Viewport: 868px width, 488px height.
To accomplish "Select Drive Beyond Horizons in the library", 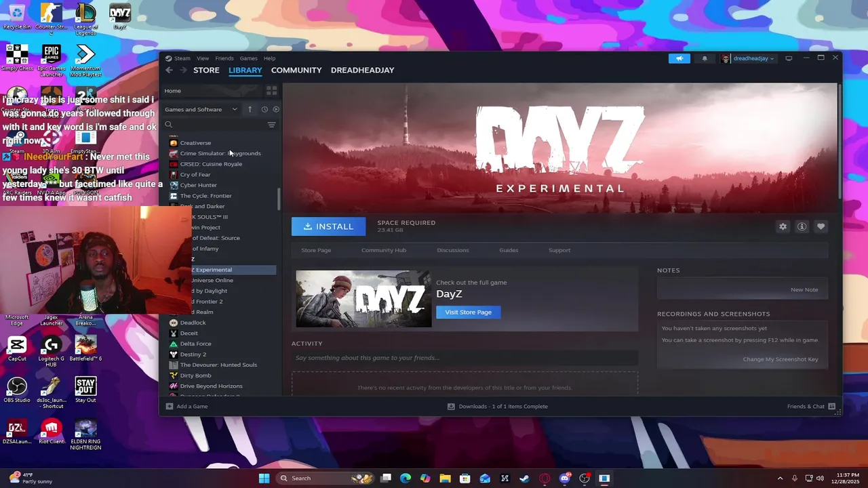I will pyautogui.click(x=211, y=386).
